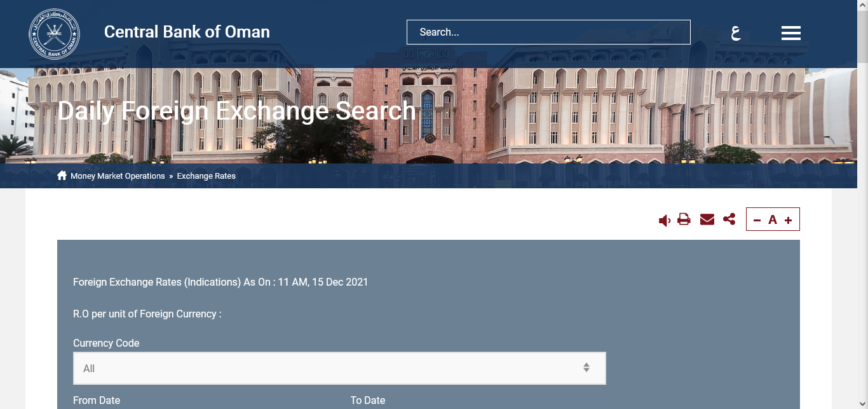This screenshot has width=868, height=409.
Task: Increase the font size with plus button
Action: (788, 220)
